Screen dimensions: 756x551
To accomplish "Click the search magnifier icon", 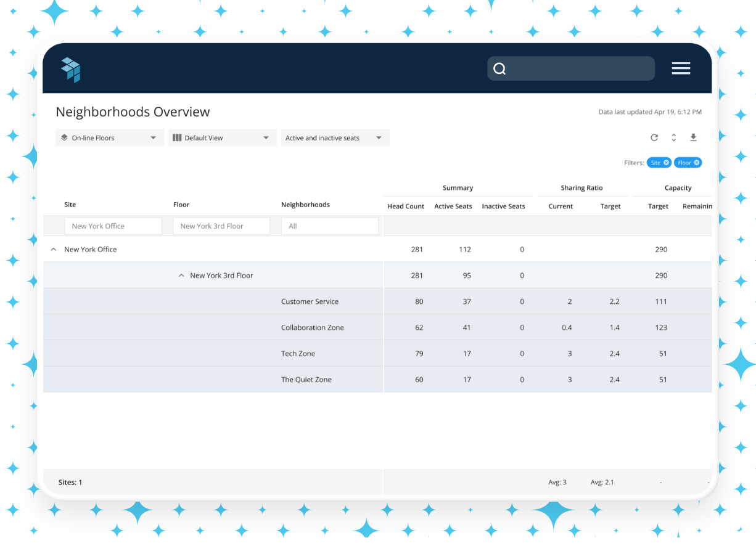I will pos(499,68).
